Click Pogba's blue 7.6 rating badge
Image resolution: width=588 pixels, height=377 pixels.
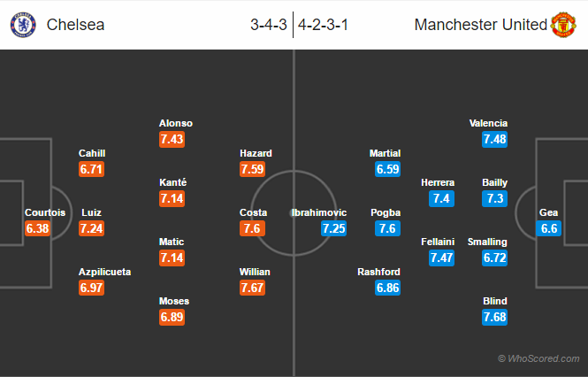pyautogui.click(x=388, y=228)
